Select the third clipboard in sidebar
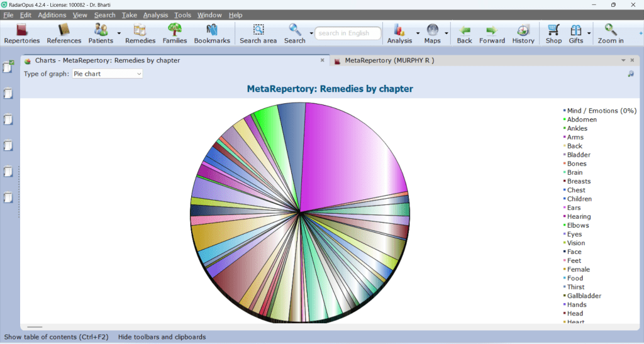 [x=8, y=119]
